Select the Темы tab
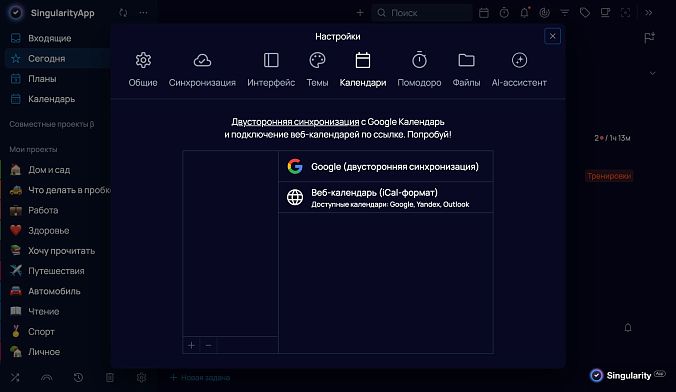This screenshot has height=392, width=676. click(317, 69)
